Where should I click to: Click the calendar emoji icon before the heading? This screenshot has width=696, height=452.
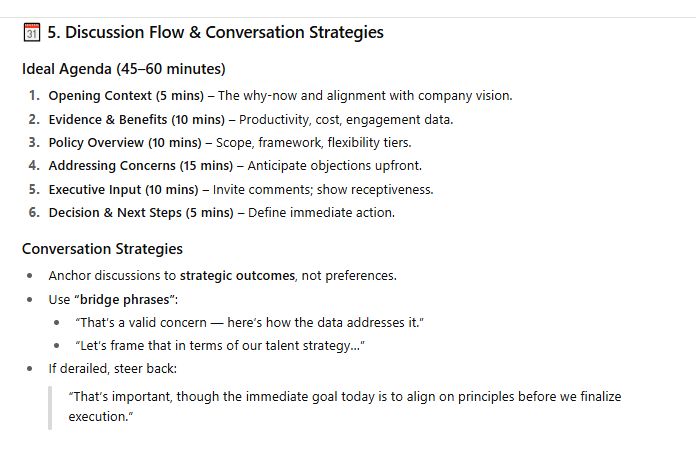point(31,32)
